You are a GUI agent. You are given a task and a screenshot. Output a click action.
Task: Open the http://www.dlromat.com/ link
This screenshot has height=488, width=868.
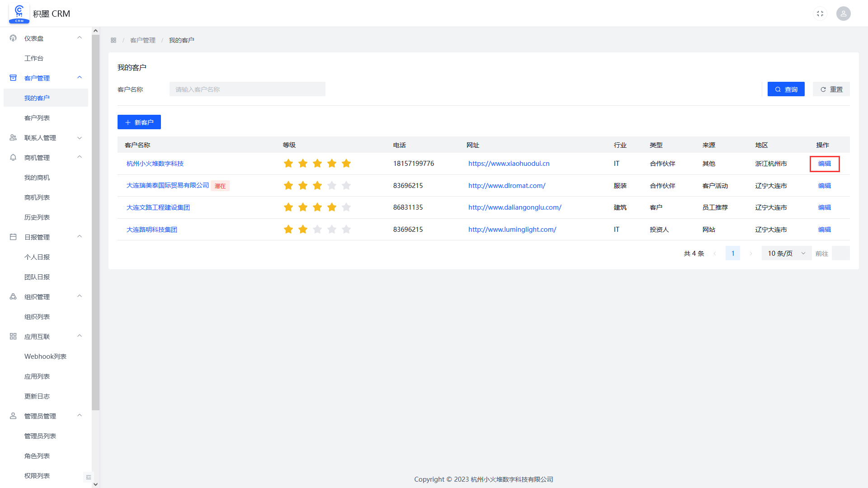pyautogui.click(x=507, y=186)
